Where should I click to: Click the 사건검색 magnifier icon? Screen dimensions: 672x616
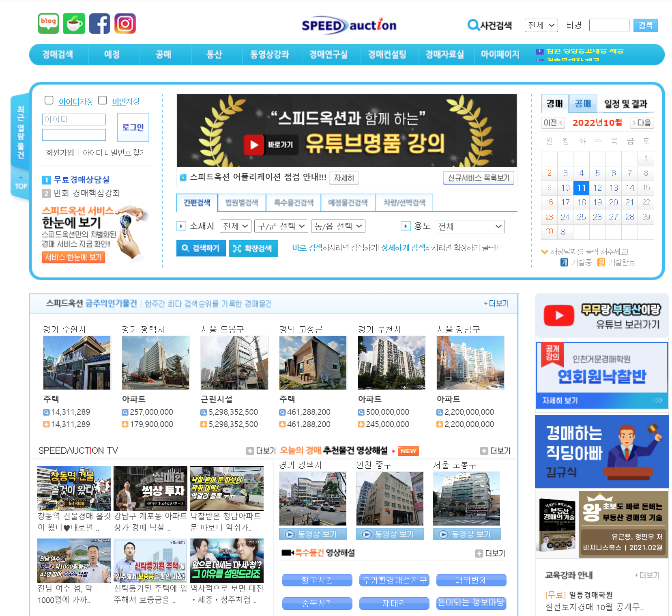473,25
